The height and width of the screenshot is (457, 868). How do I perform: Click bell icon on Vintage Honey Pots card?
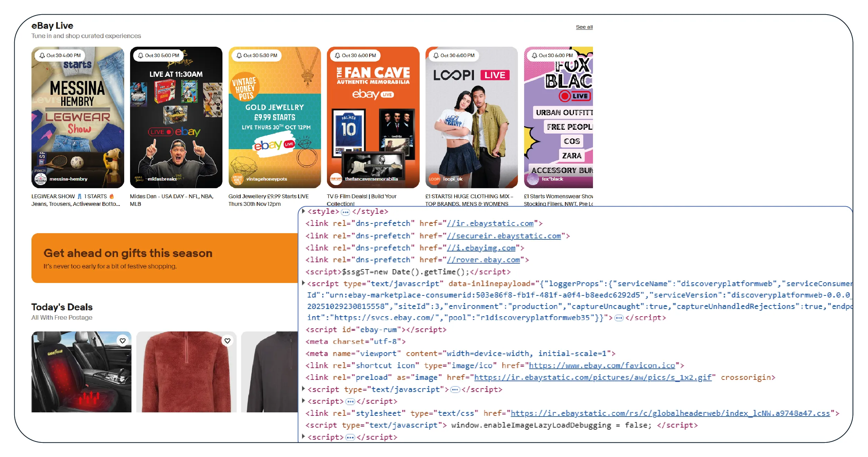(239, 55)
